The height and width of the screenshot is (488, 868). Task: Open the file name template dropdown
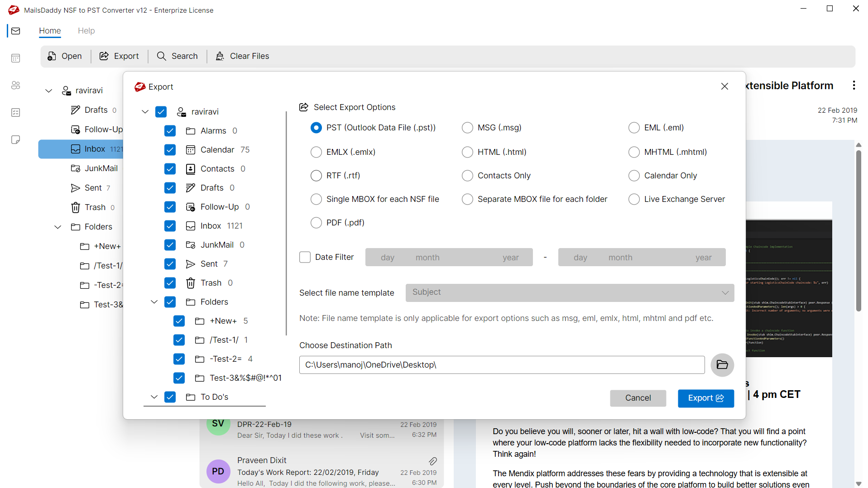[570, 293]
